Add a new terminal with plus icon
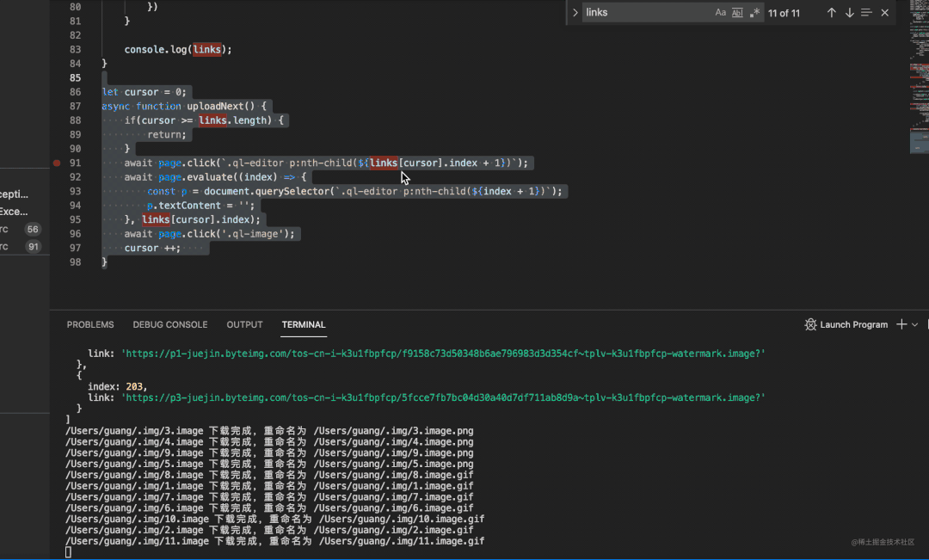 tap(901, 324)
